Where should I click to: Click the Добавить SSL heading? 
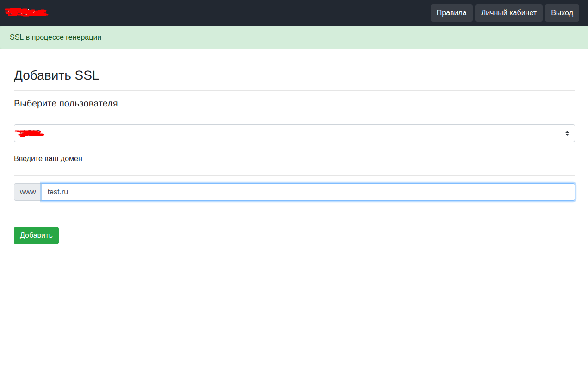(56, 75)
